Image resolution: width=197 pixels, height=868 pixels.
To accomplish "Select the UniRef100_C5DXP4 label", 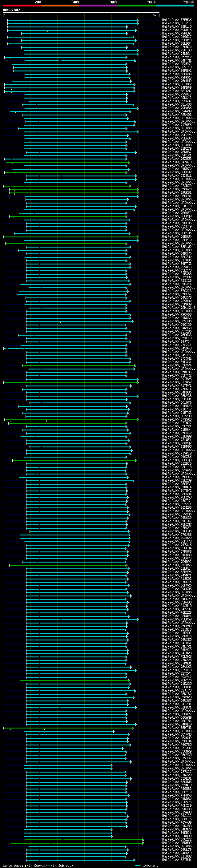I will pos(177,365).
